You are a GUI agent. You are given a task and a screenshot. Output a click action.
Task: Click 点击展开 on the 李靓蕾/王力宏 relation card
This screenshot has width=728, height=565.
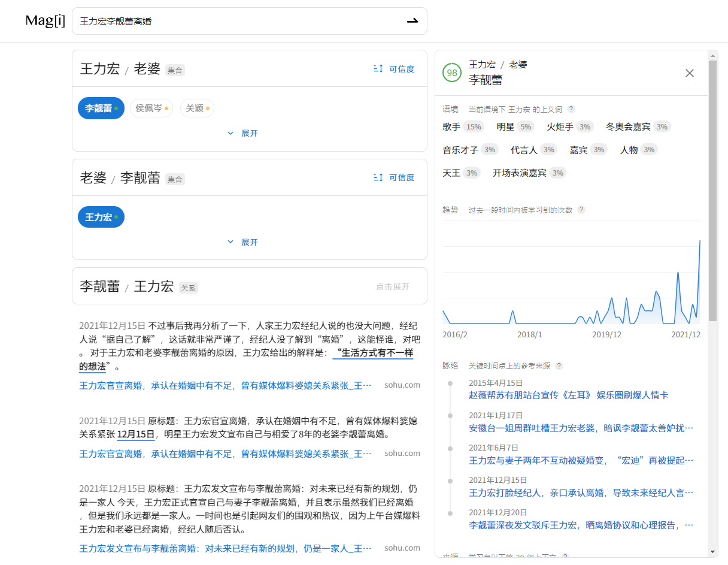[x=392, y=287]
